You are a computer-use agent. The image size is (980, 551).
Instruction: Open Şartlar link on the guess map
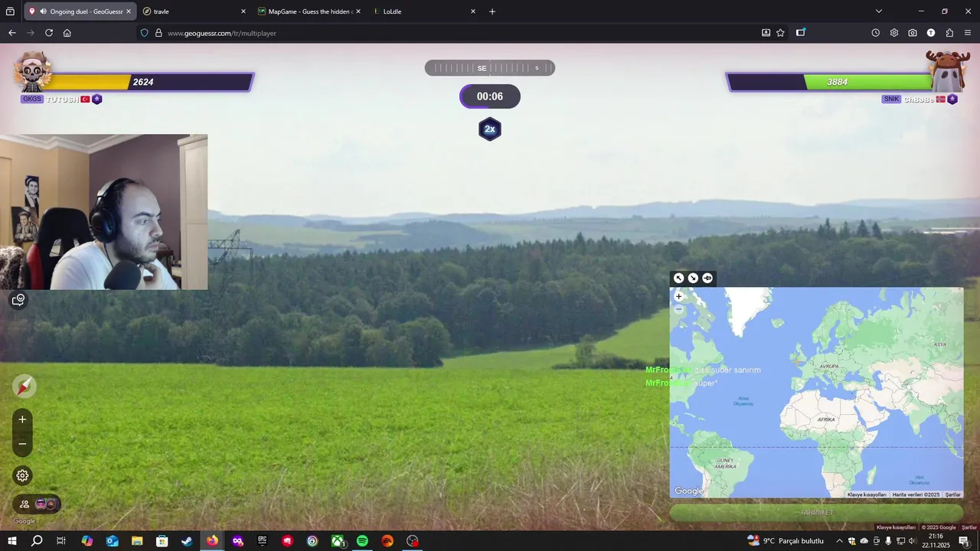coord(952,494)
